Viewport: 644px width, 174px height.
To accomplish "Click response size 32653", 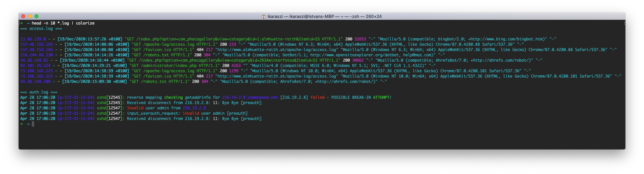I will (x=360, y=39).
